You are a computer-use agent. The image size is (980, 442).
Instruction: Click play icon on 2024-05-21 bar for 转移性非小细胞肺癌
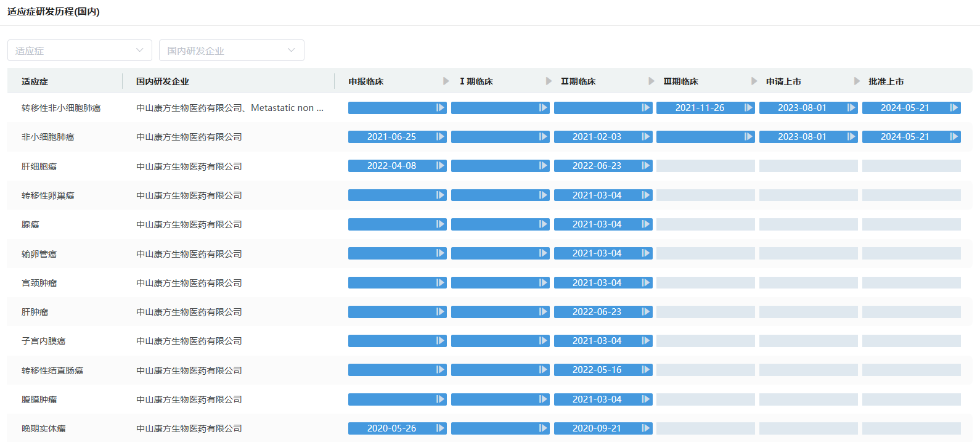954,108
